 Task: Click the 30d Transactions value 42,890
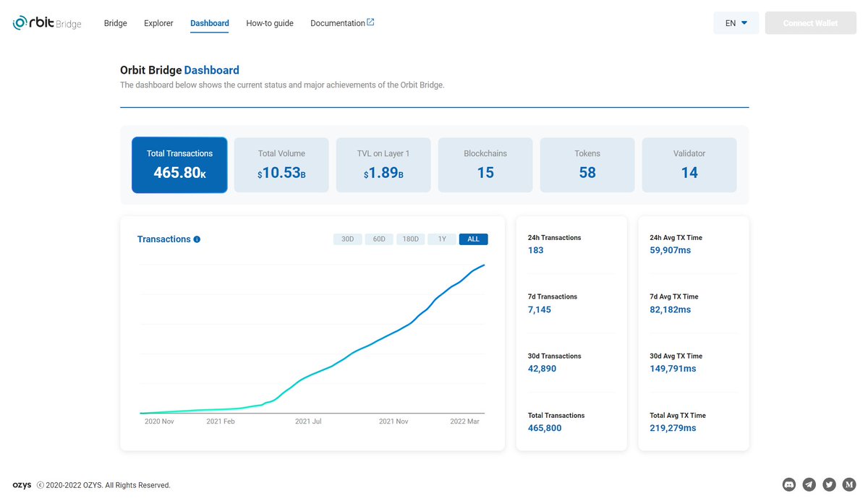[542, 369]
